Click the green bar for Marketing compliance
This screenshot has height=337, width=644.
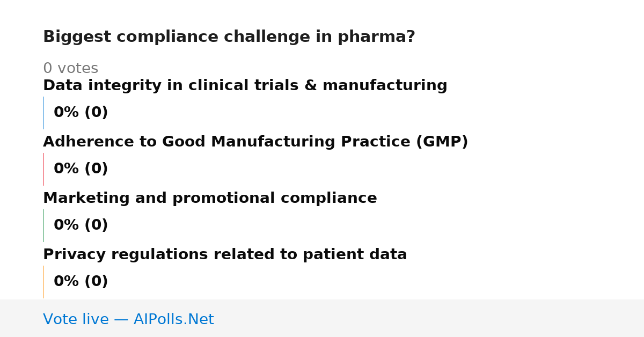(x=43, y=225)
